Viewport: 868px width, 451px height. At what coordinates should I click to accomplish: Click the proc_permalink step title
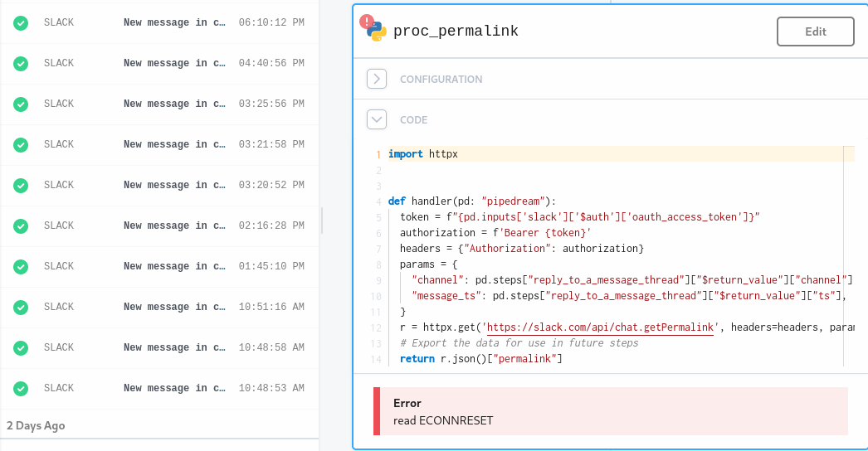pos(456,32)
